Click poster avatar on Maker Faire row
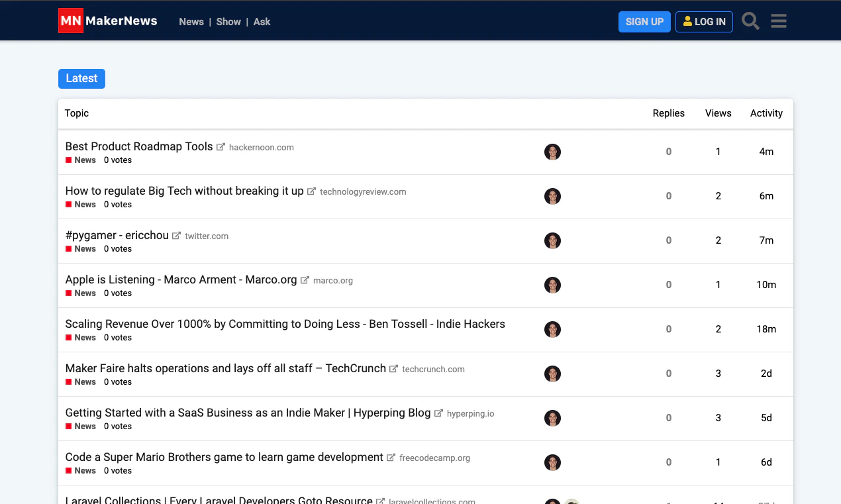 click(x=552, y=374)
